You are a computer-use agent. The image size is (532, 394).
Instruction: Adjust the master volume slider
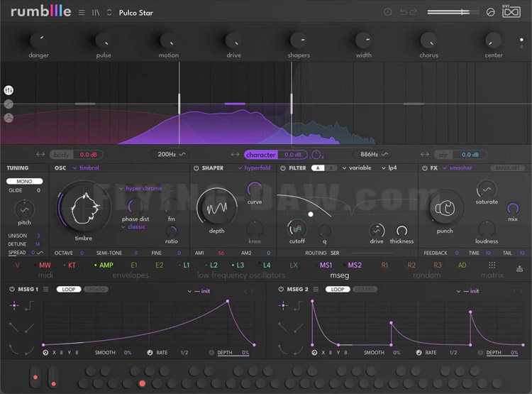pyautogui.click(x=453, y=12)
